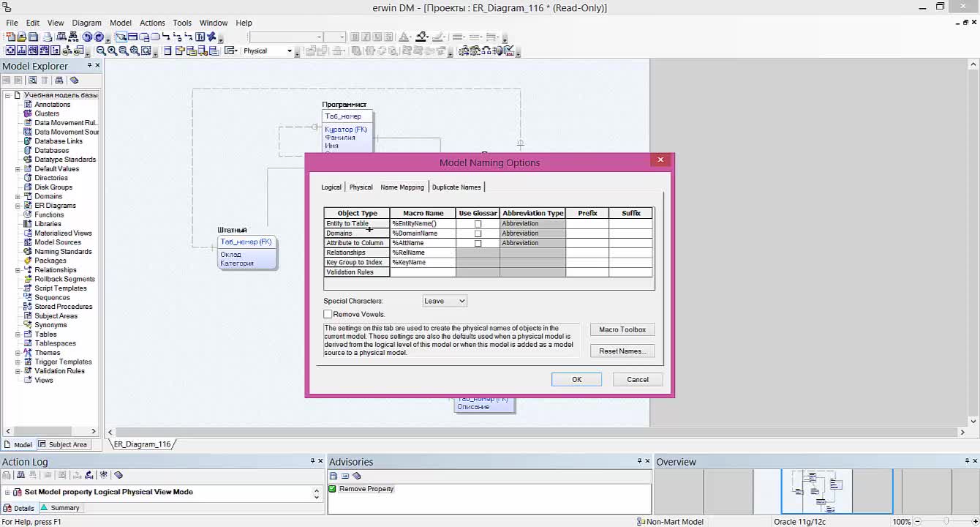This screenshot has width=980, height=527.
Task: Open the Diagram menu
Action: click(x=86, y=23)
